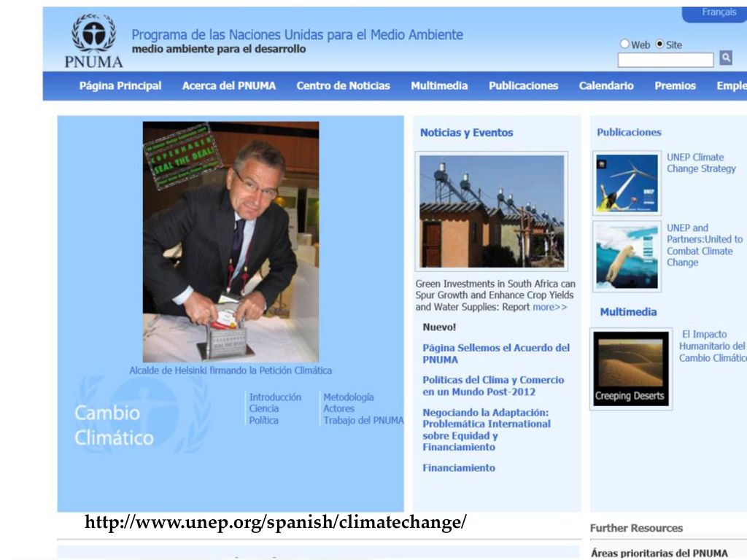The height and width of the screenshot is (560, 747).
Task: Open Políticas del Clima y Comercio link
Action: 493,386
